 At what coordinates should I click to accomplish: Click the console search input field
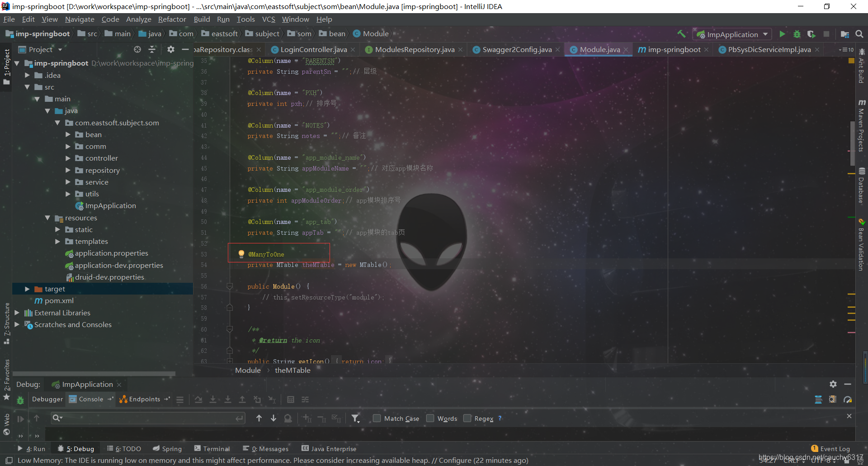[148, 418]
